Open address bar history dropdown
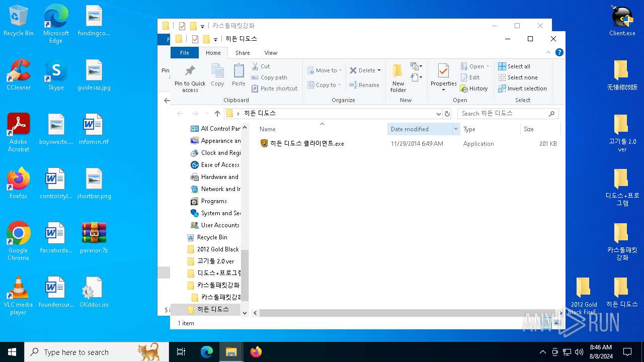The height and width of the screenshot is (362, 644). pyautogui.click(x=438, y=114)
